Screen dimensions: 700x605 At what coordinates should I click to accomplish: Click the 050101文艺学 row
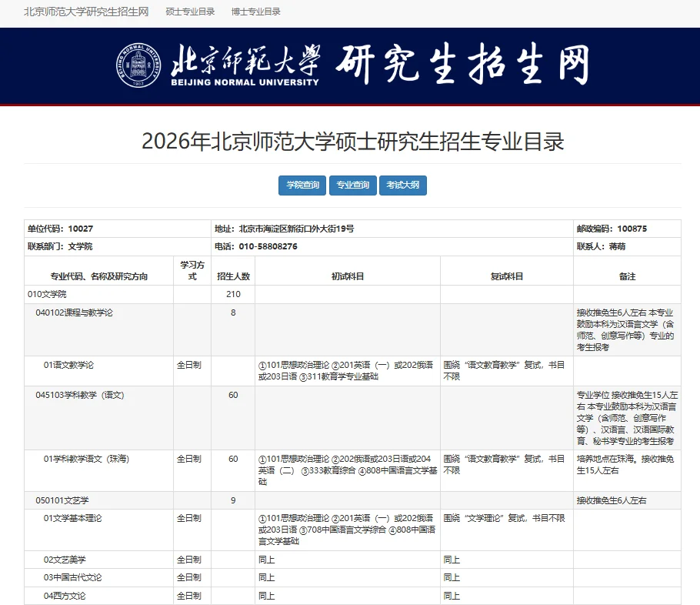point(352,500)
